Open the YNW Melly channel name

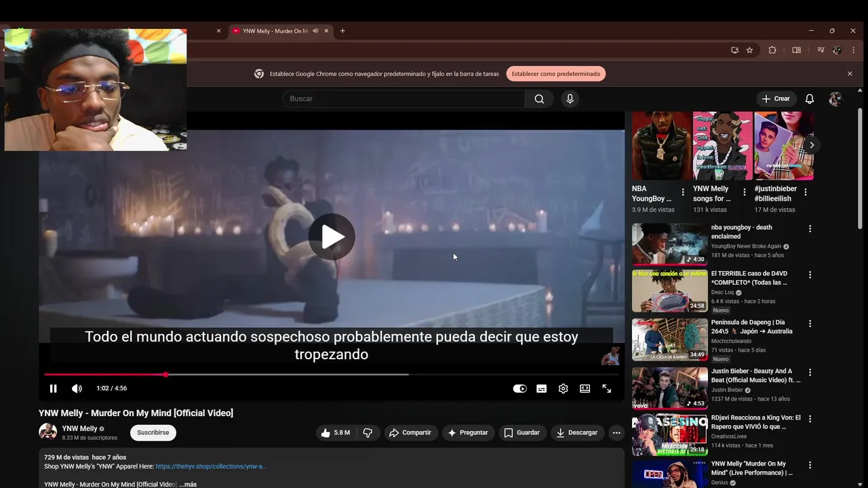[x=79, y=428]
